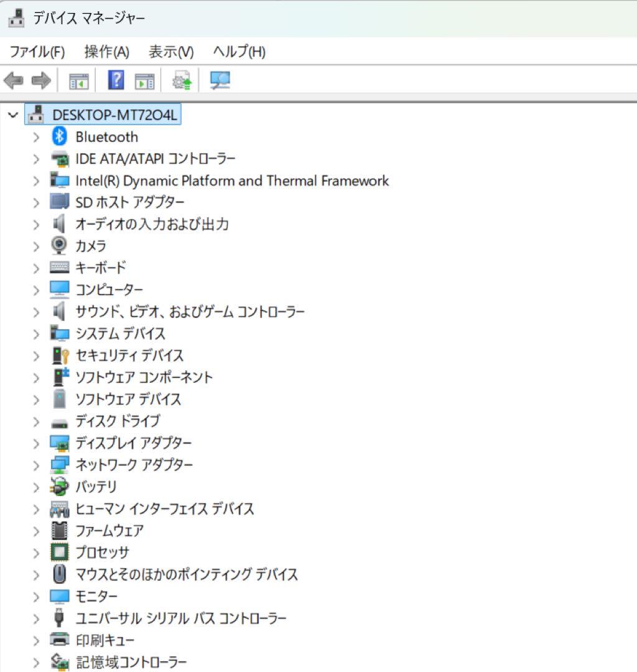Screen dimensions: 637x672
Task: Select the ディスク ドライブ category
Action: [x=115, y=421]
